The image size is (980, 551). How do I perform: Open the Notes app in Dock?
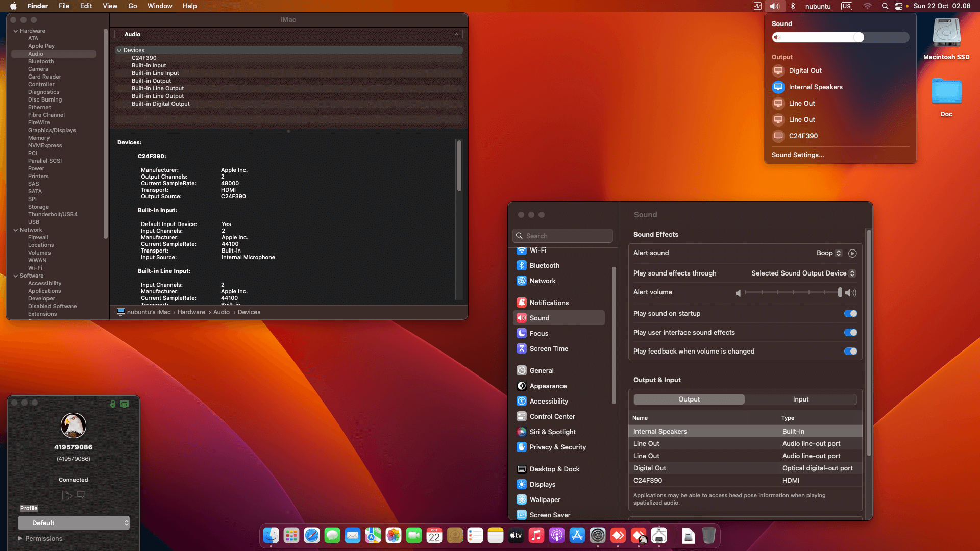496,535
